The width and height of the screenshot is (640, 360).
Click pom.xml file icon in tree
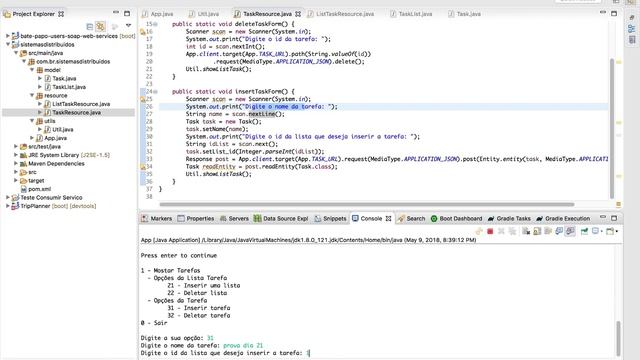[x=24, y=189]
